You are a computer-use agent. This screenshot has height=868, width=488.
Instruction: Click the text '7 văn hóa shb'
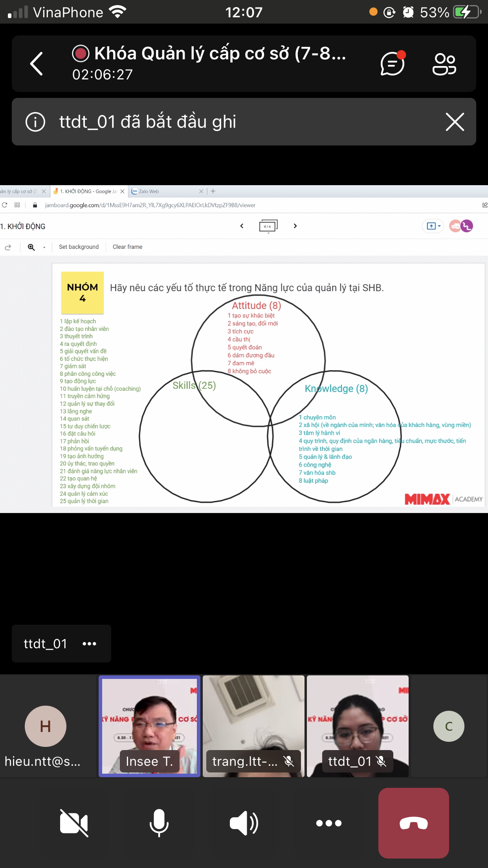coord(317,473)
